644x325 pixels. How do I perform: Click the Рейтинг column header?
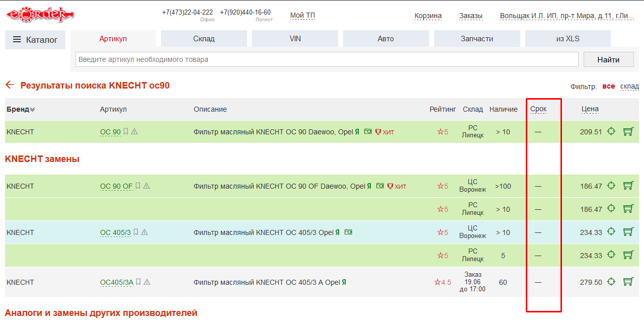pyautogui.click(x=443, y=109)
